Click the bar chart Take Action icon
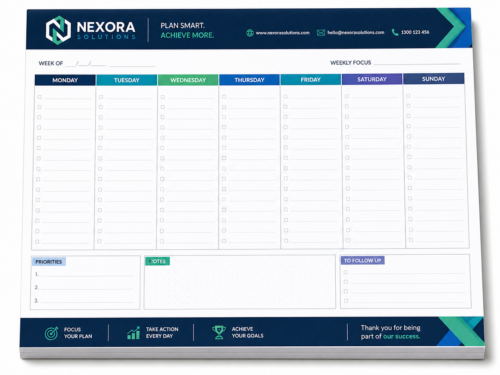The height and width of the screenshot is (375, 500). pyautogui.click(x=133, y=333)
